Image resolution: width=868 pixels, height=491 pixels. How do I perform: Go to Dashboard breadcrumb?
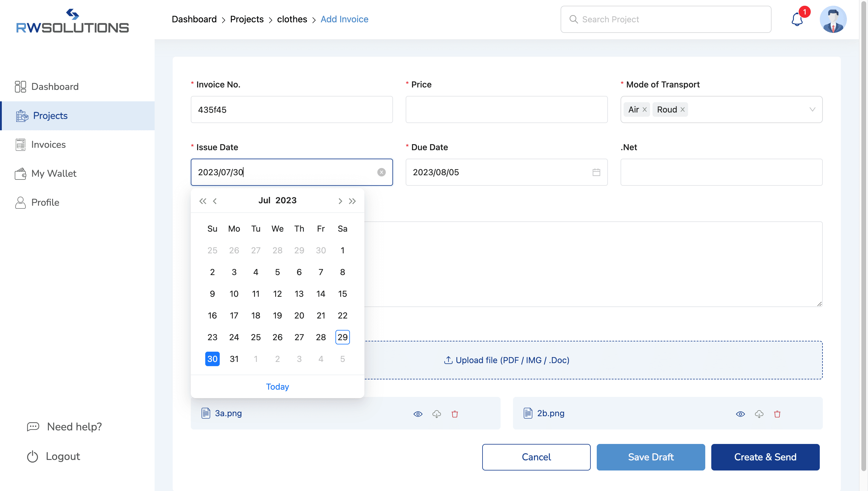194,19
